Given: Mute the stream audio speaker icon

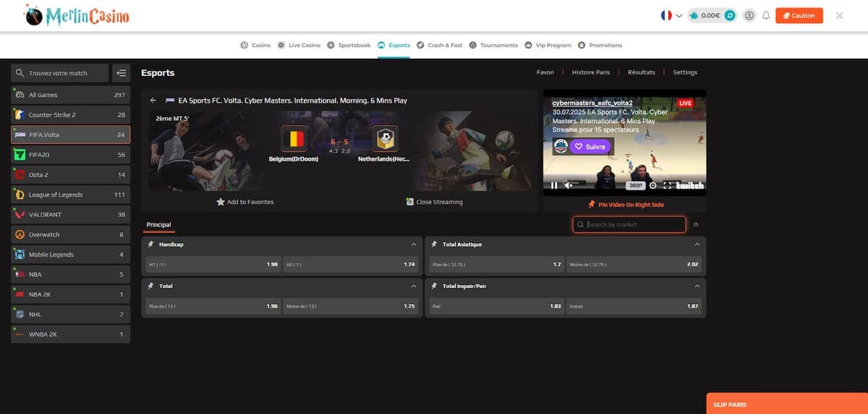Looking at the screenshot, I should tap(569, 185).
